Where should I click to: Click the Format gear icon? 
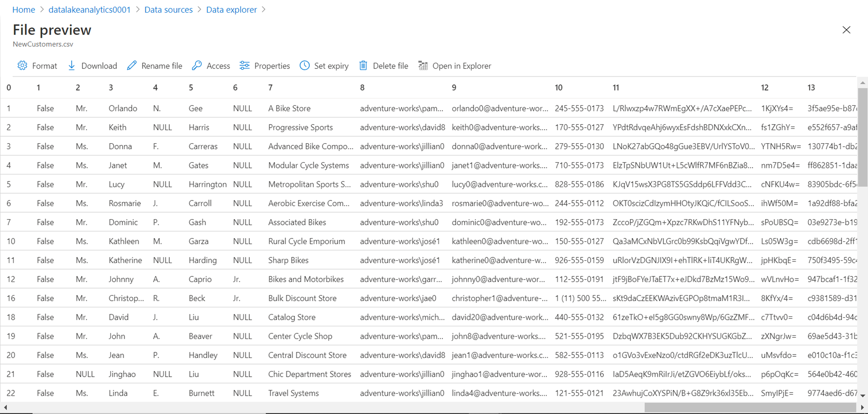(x=22, y=66)
